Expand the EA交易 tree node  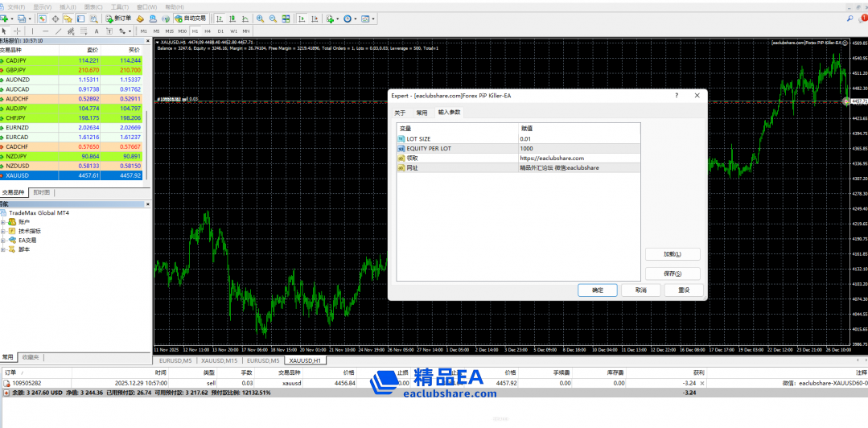(3, 240)
